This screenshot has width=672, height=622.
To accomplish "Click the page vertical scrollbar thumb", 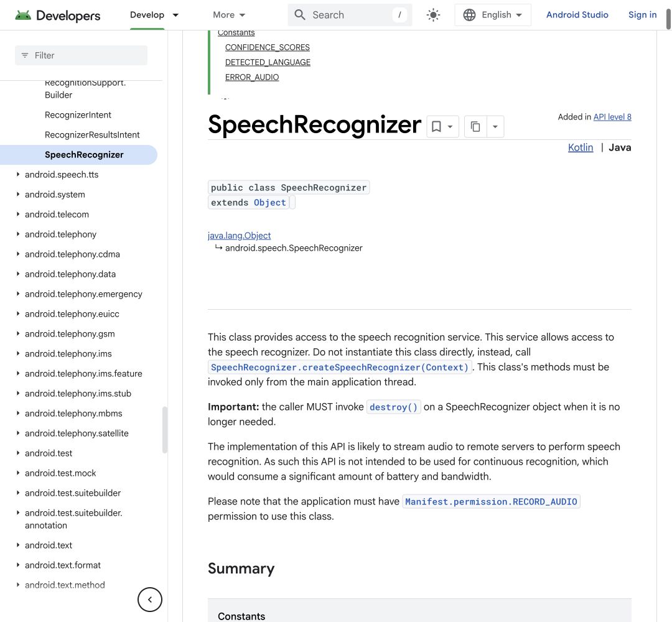I will click(668, 19).
